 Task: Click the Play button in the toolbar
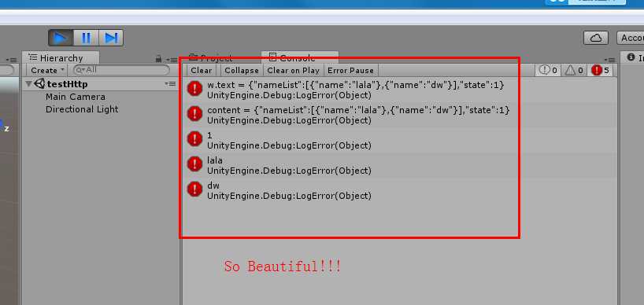(x=61, y=38)
